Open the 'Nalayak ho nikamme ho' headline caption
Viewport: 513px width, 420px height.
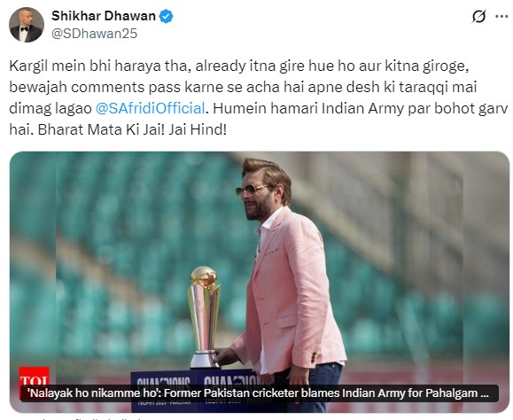coord(260,393)
